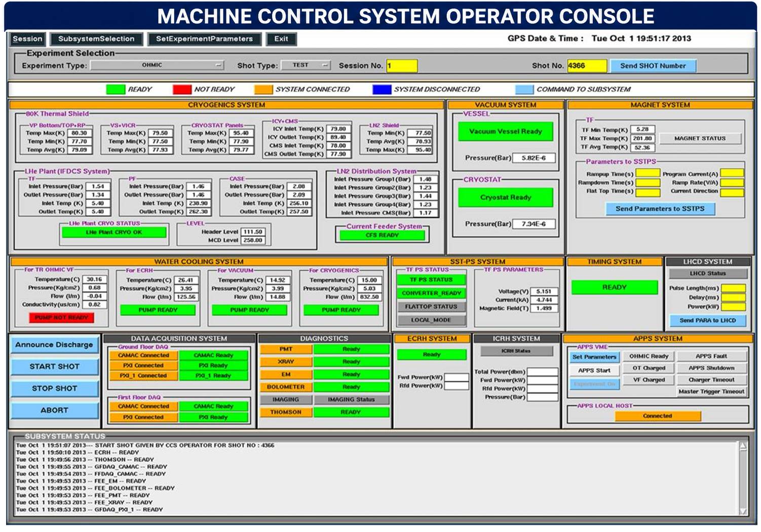Image resolution: width=761 pixels, height=532 pixels.
Task: Click the green READY legend swatch
Action: (x=116, y=90)
